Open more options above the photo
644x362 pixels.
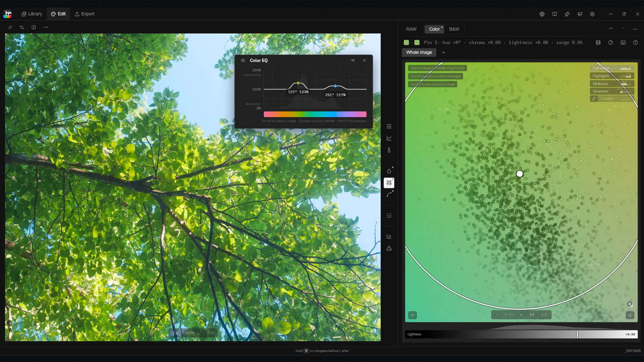pyautogui.click(x=46, y=27)
